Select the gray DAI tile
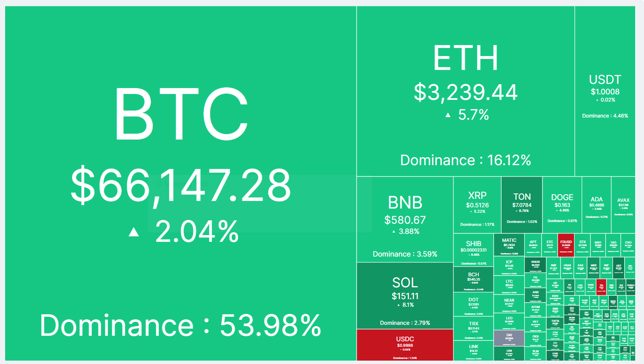This screenshot has height=364, width=644. click(509, 338)
